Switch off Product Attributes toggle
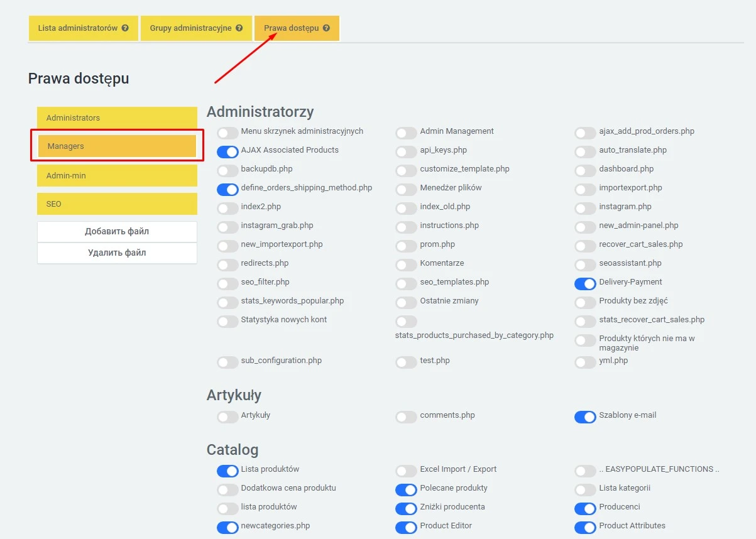 pos(585,527)
